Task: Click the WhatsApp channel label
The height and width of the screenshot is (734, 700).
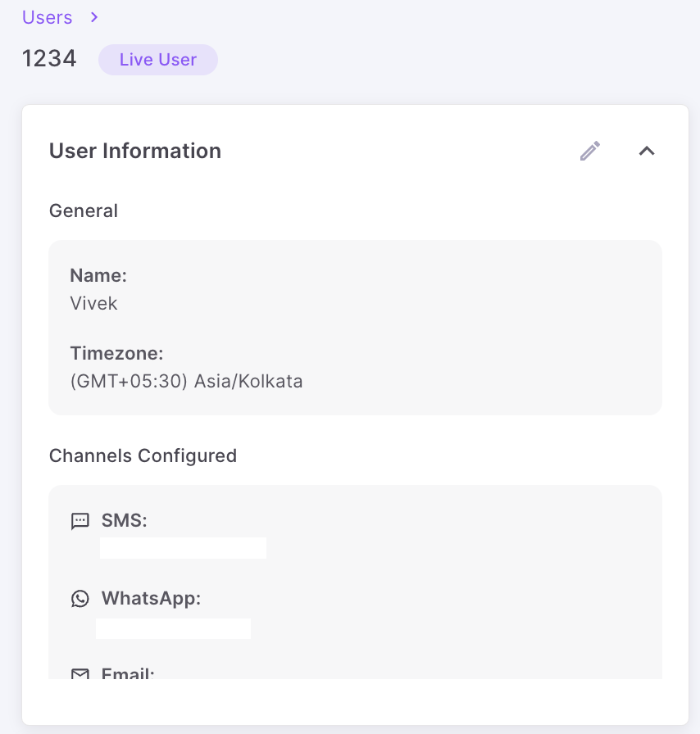Action: click(x=151, y=599)
